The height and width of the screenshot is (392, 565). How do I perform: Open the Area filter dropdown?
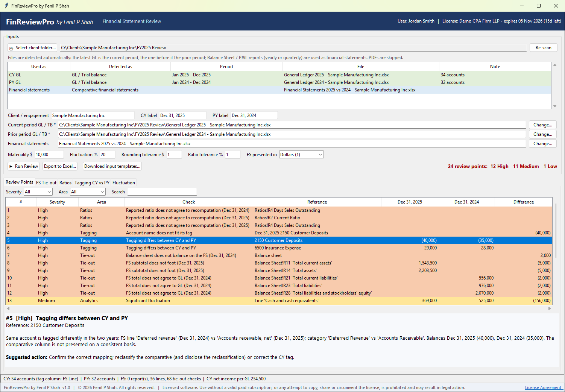point(88,192)
